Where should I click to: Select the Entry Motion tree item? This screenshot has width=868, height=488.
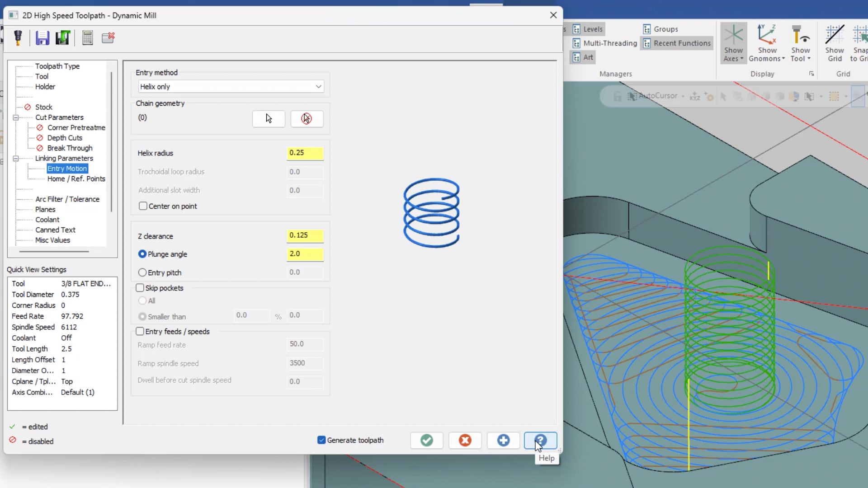point(67,168)
